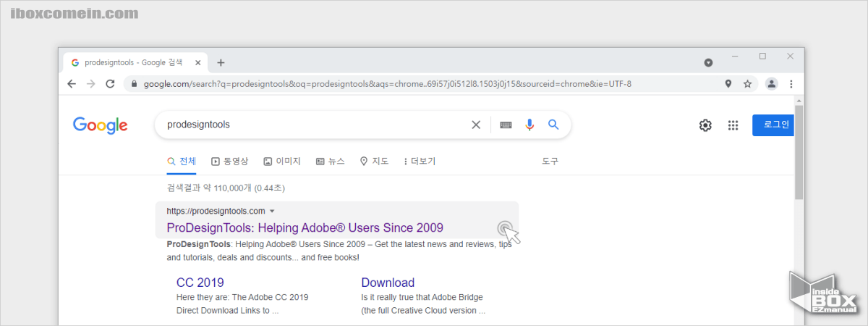The height and width of the screenshot is (326, 868).
Task: Open Chrome three-dot menu
Action: tap(791, 84)
